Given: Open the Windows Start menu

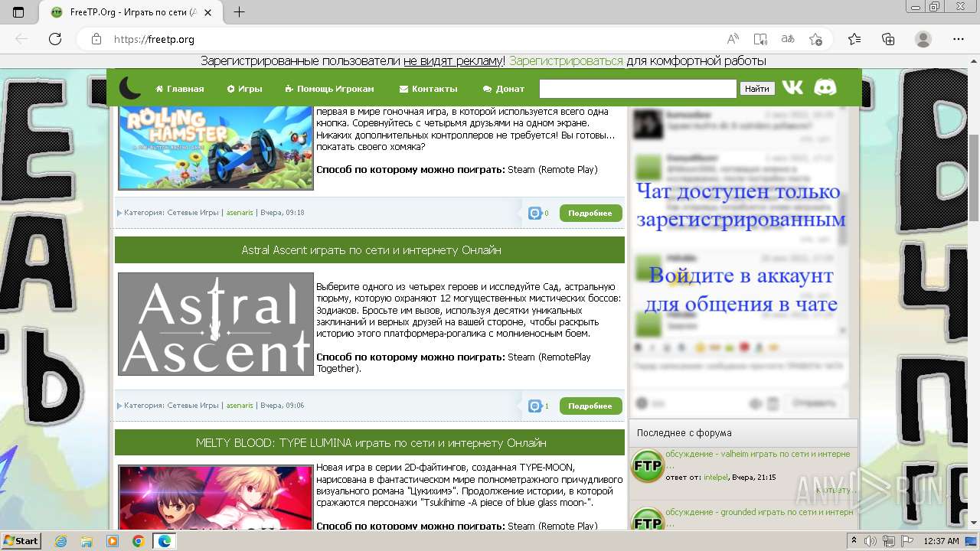Looking at the screenshot, I should click(x=21, y=541).
